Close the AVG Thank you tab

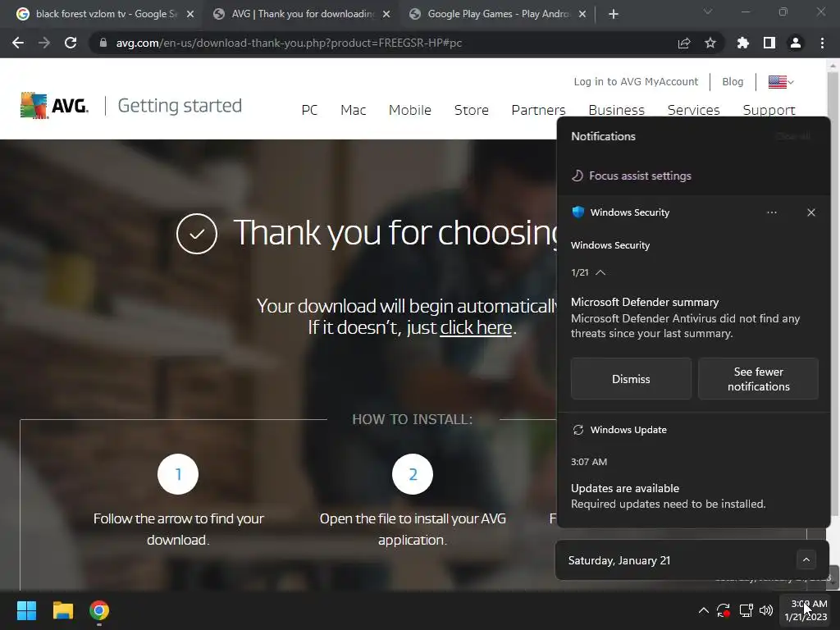[386, 14]
